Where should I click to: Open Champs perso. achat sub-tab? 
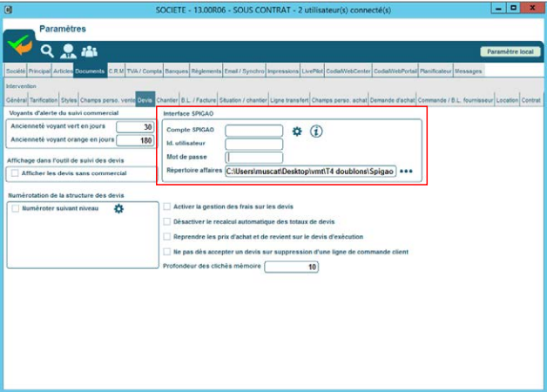pyautogui.click(x=339, y=100)
